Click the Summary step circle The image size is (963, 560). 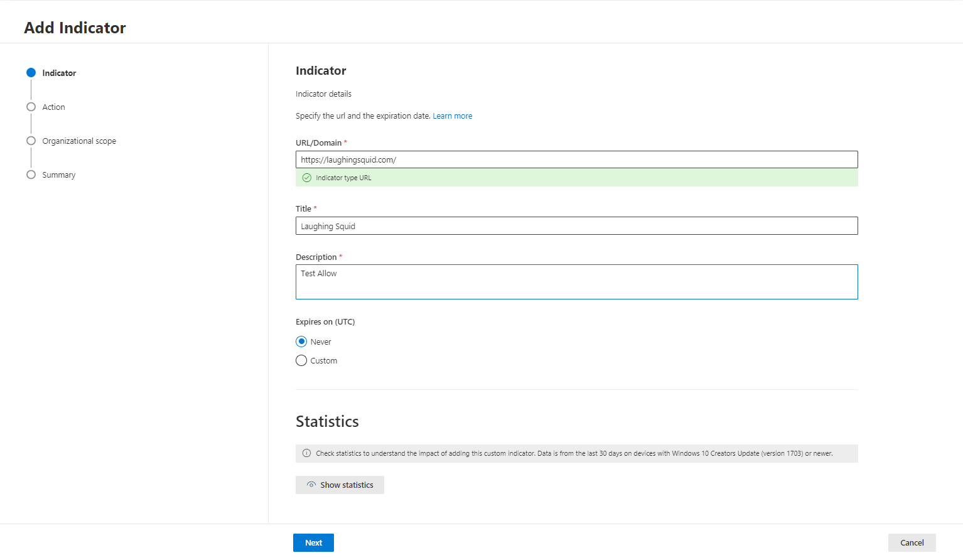[31, 174]
